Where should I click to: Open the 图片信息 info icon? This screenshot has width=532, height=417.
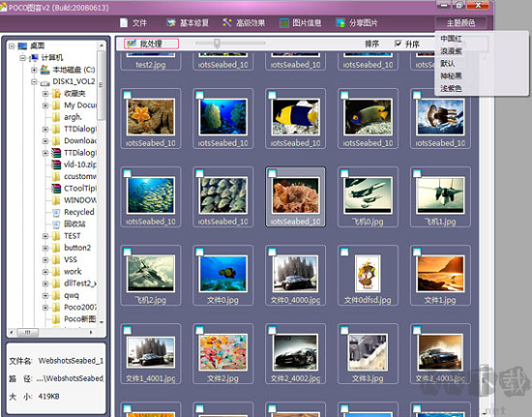[284, 22]
